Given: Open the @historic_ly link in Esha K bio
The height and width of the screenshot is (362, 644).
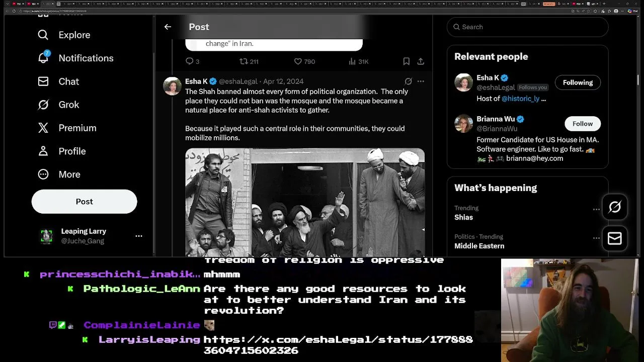Looking at the screenshot, I should [520, 99].
